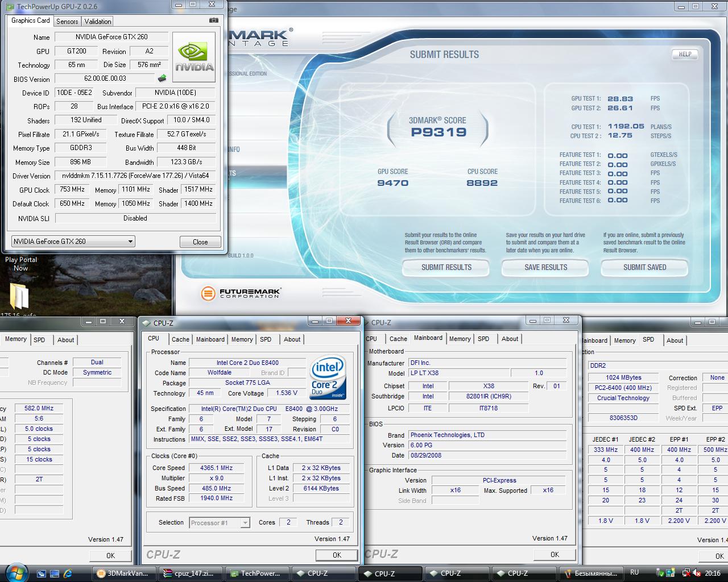Open the About tab in the Mainboard window
Image resolution: width=728 pixels, height=582 pixels.
pyautogui.click(x=510, y=339)
